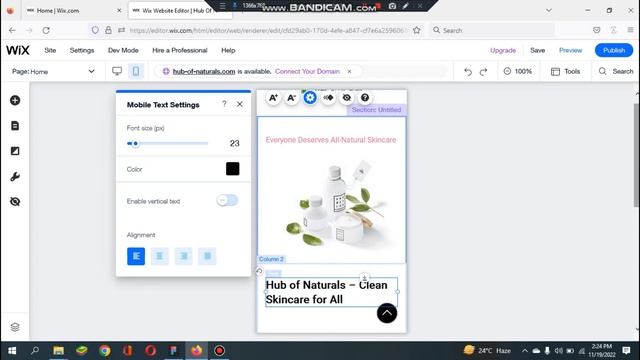Click the font size slider handle
Image resolution: width=640 pixels, height=360 pixels.
136,143
